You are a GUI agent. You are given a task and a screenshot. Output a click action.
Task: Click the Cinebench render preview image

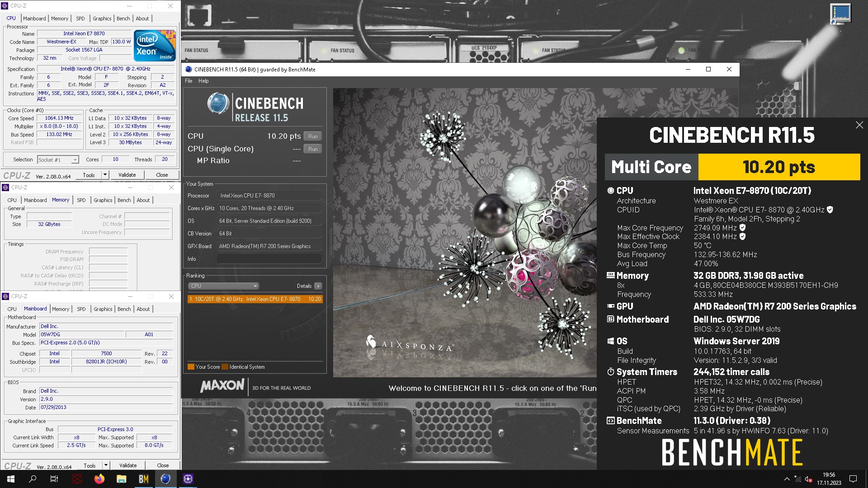[x=465, y=233]
